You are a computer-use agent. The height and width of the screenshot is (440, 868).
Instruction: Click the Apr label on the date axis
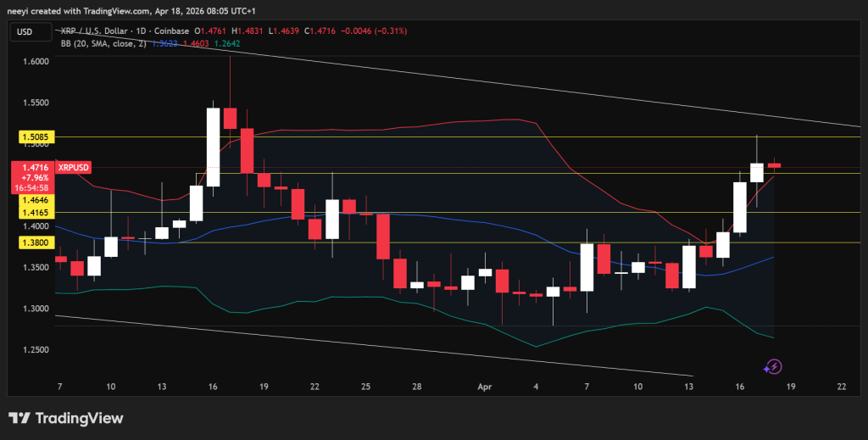485,386
